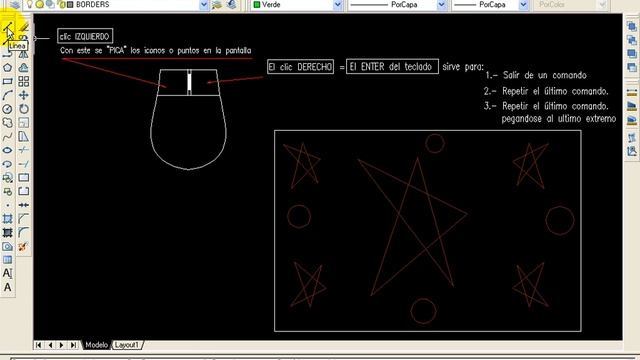640x360 pixels.
Task: Select the Ellipse Arc tool
Action: click(x=8, y=164)
